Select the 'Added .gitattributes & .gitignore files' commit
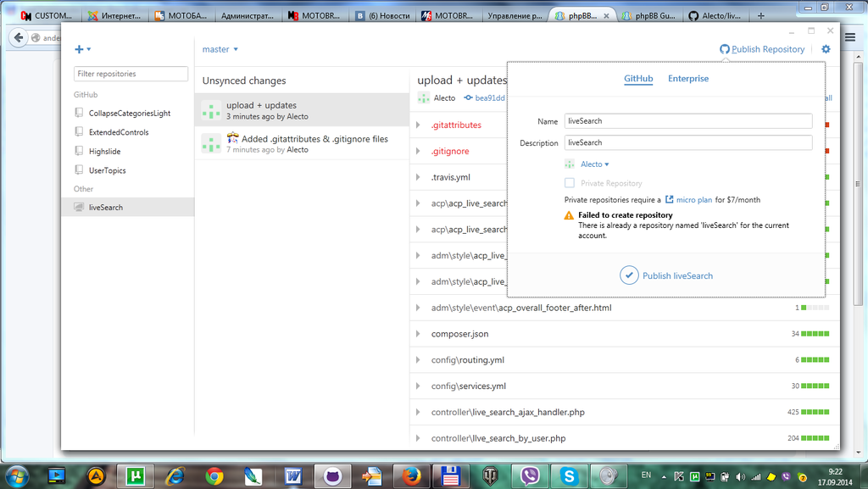Image resolution: width=868 pixels, height=489 pixels. [x=302, y=143]
